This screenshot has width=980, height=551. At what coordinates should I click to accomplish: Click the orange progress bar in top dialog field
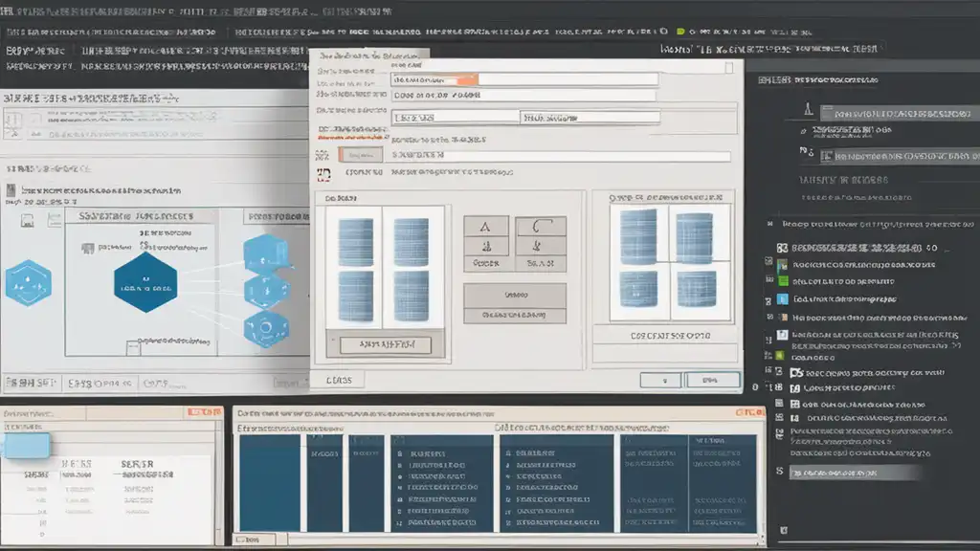point(469,79)
